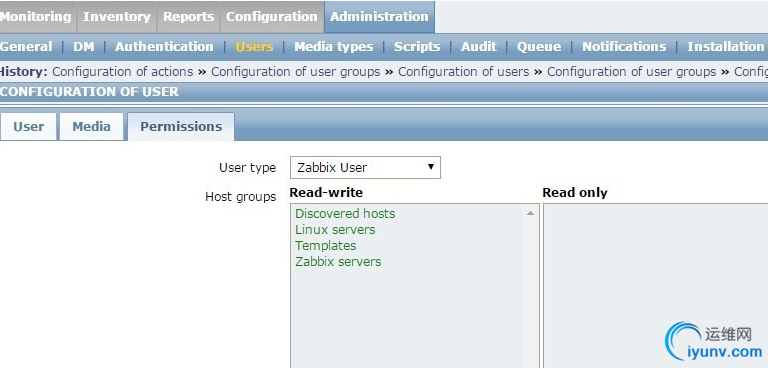The height and width of the screenshot is (368, 768).
Task: Follow first Configuration of user groups history link
Action: point(295,72)
